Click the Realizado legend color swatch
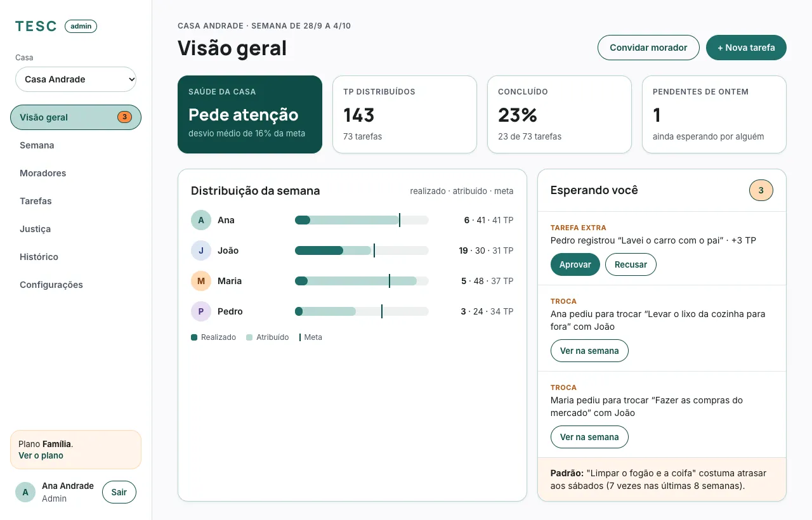The width and height of the screenshot is (812, 520). [194, 337]
